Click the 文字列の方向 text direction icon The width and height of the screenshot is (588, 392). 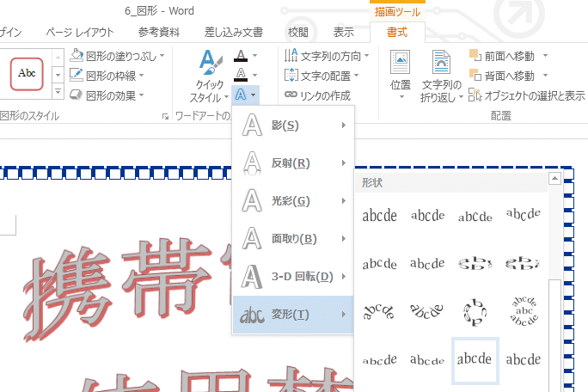point(291,56)
